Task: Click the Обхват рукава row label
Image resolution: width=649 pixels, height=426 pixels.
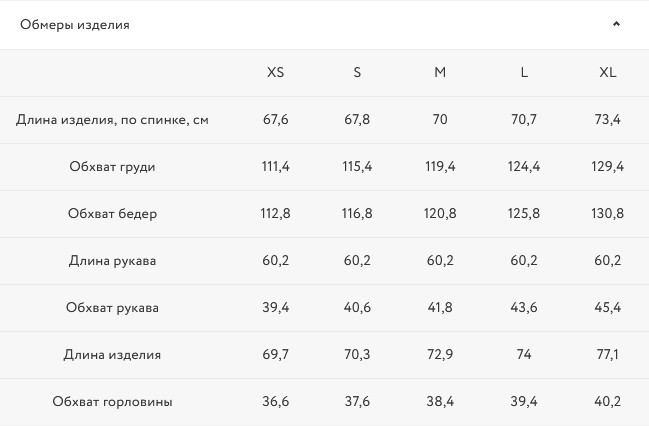Action: 112,308
